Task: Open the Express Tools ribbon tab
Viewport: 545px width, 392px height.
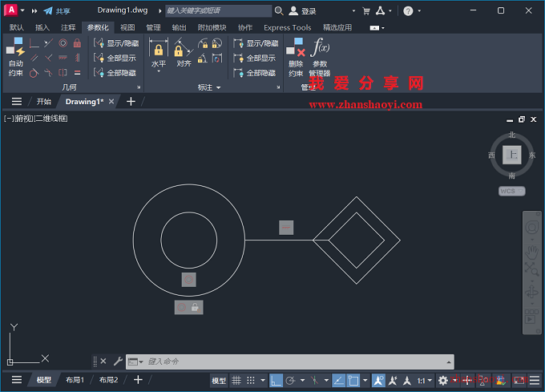Action: (x=288, y=27)
